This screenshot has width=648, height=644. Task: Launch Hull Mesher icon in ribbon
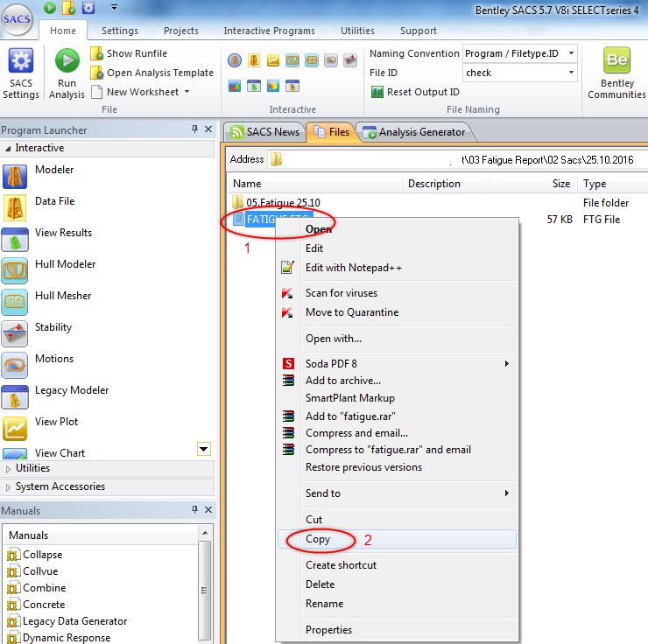point(312,60)
